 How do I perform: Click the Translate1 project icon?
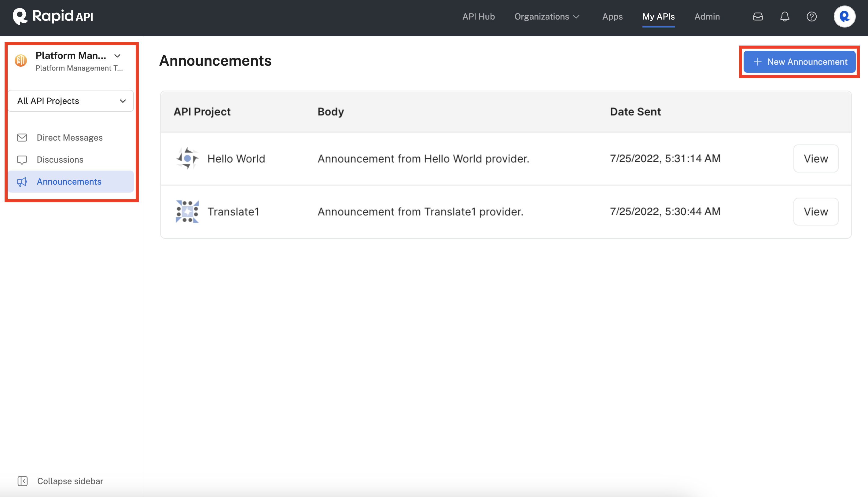[187, 212]
